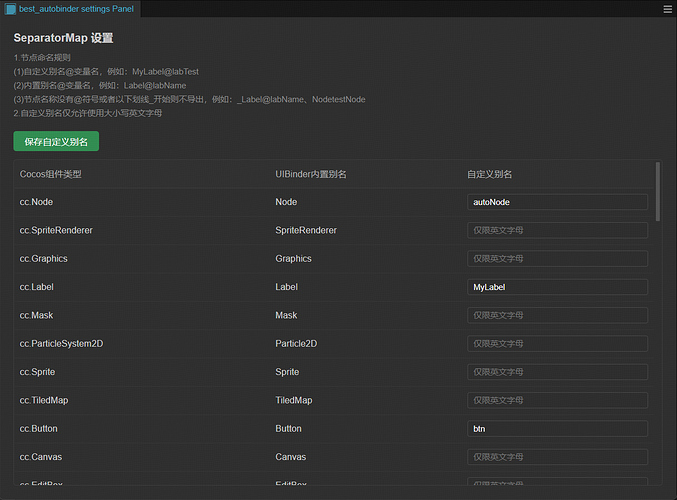The width and height of the screenshot is (677, 500).
Task: Select the best_autobinder settings Panel tab
Action: pyautogui.click(x=76, y=8)
